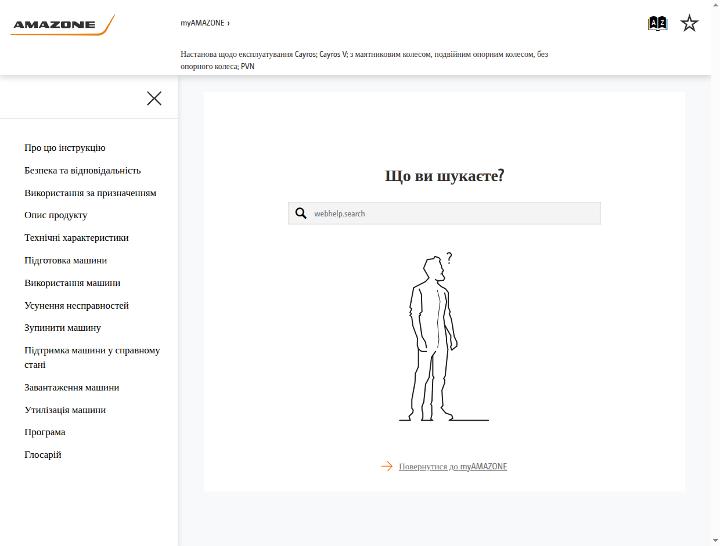Viewport: 720px width, 546px height.
Task: Open Глосарій entry in sidebar
Action: point(43,455)
